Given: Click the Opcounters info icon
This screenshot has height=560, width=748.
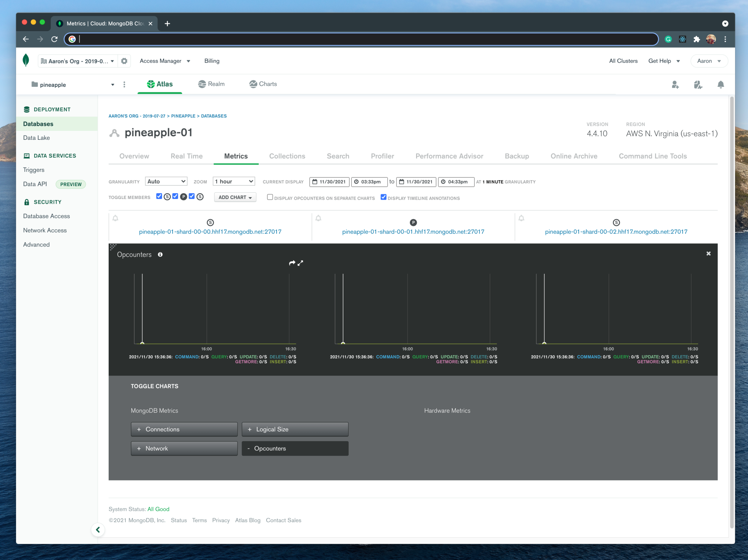Looking at the screenshot, I should (x=160, y=255).
